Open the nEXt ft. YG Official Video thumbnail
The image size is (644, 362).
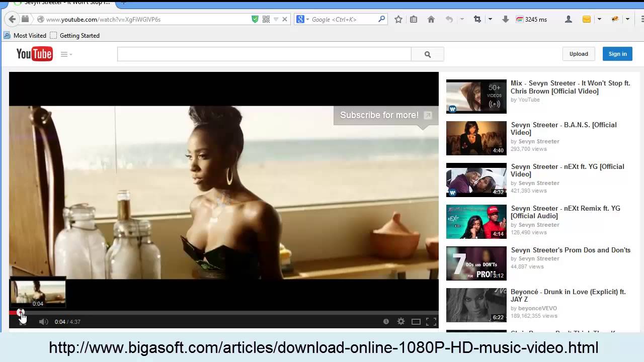(x=476, y=180)
